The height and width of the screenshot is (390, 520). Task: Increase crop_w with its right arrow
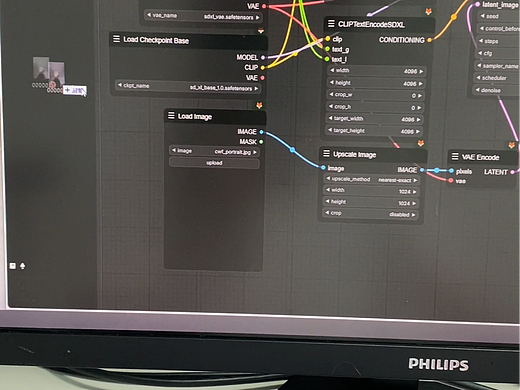(x=420, y=96)
